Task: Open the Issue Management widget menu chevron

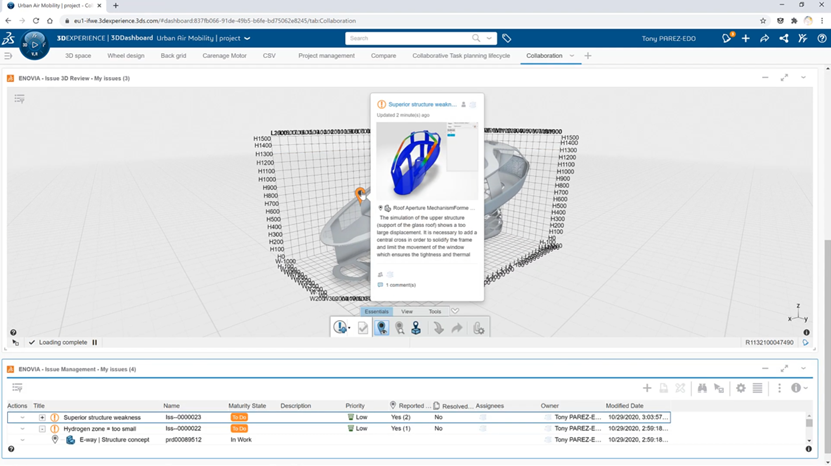Action: 803,368
